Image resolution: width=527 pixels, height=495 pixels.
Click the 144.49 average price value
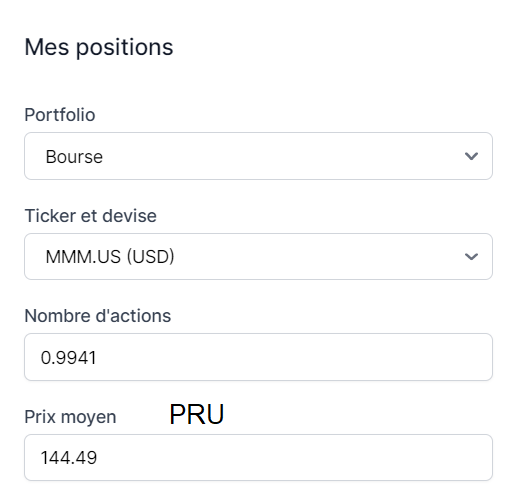69,458
